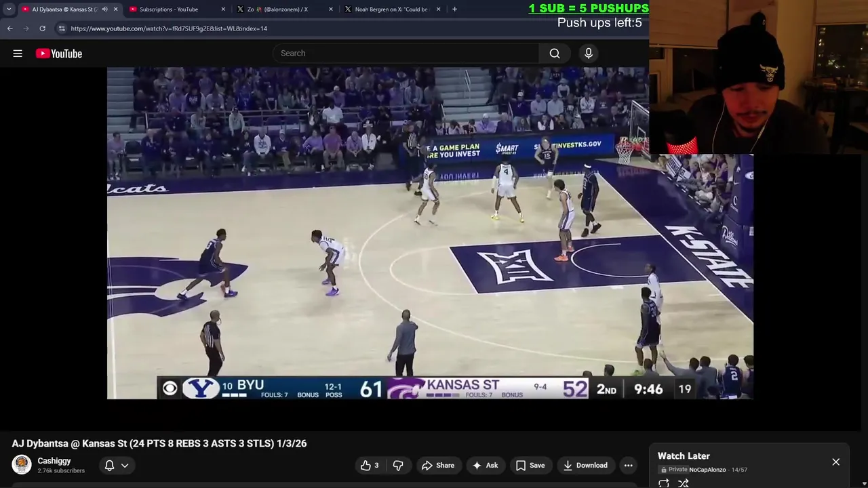The height and width of the screenshot is (488, 868).
Task: Open more actions three-dot menu
Action: (629, 466)
